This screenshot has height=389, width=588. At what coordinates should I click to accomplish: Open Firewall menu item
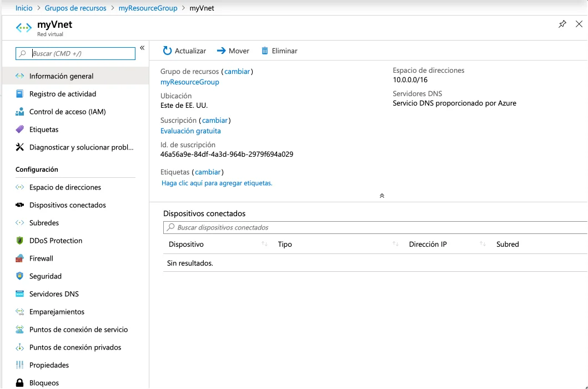point(76,258)
